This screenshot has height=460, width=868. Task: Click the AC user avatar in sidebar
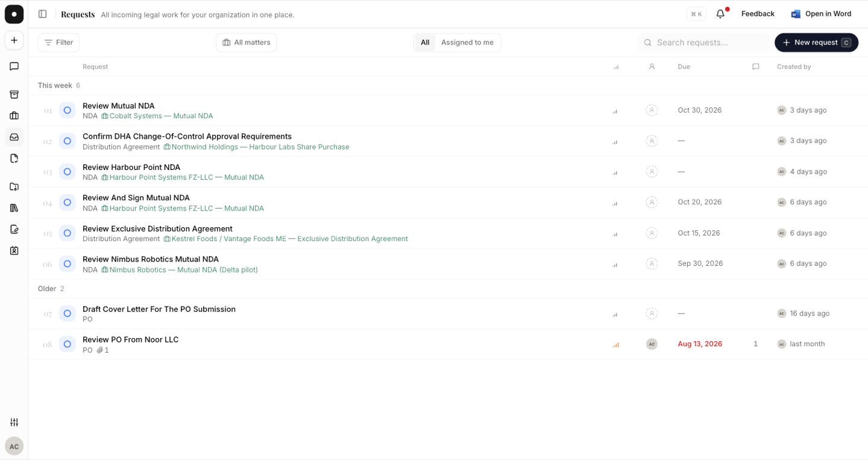click(14, 446)
